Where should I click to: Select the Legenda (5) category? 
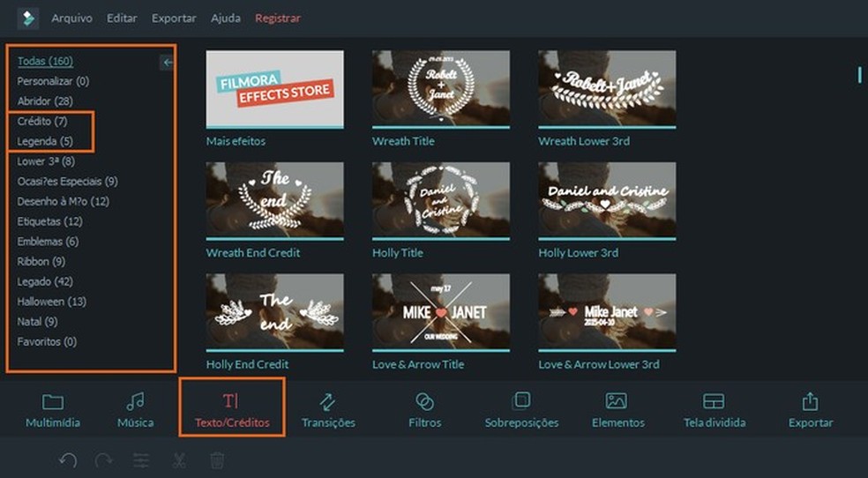[45, 141]
